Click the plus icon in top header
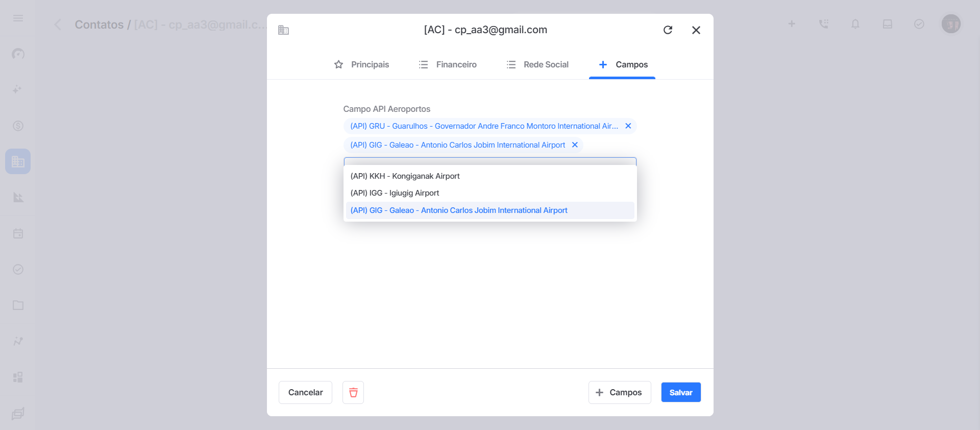 pyautogui.click(x=792, y=24)
